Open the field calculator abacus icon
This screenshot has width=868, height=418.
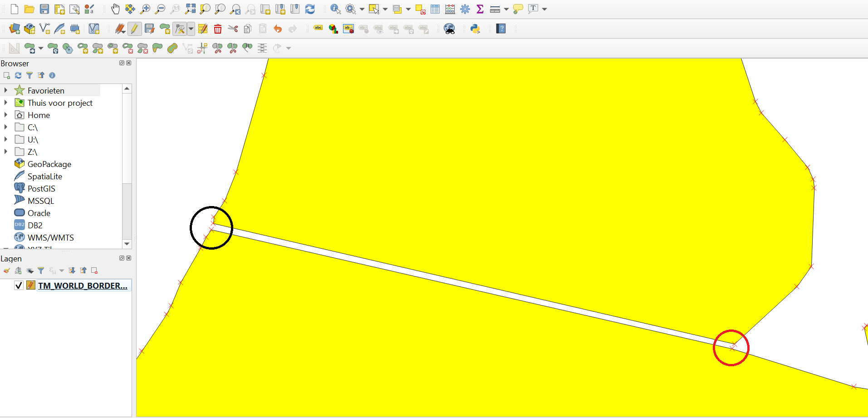[x=450, y=9]
